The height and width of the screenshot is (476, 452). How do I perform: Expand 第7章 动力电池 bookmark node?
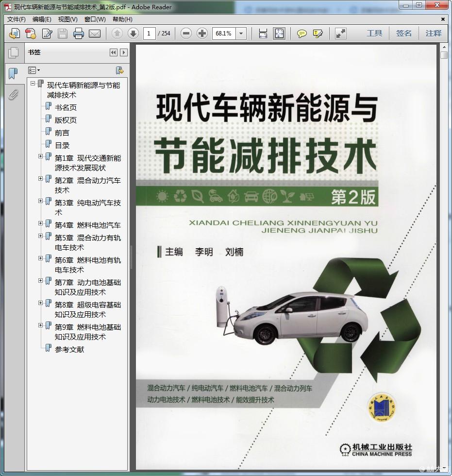tap(41, 281)
